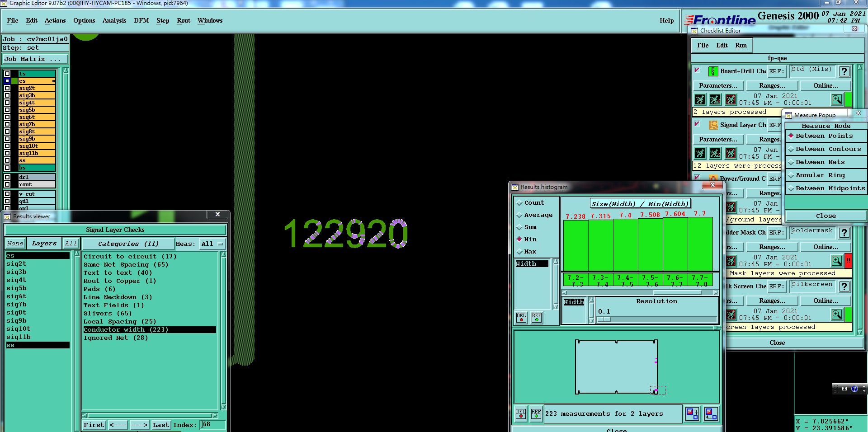Viewport: 868px width, 432px height.
Task: Click DEL icon below histogram Width list
Action: coord(521,317)
